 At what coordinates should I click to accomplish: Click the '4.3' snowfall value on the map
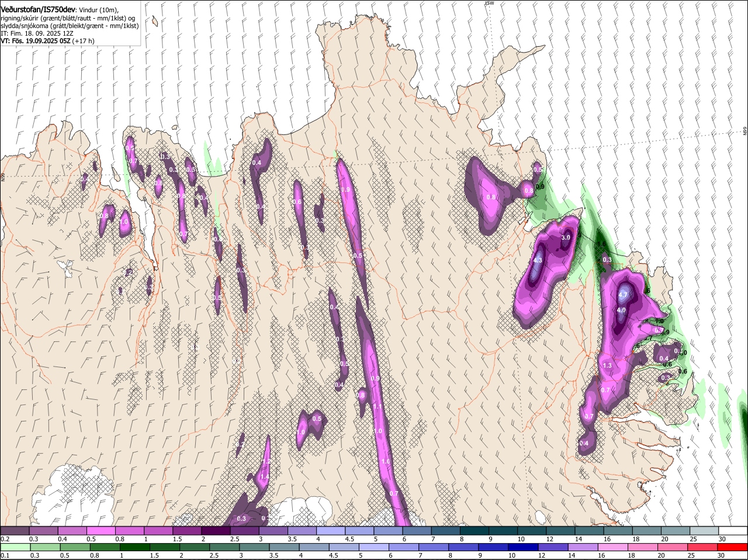click(x=538, y=260)
